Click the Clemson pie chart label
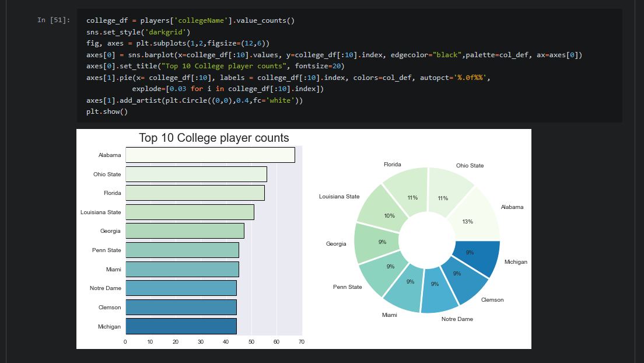This screenshot has width=644, height=363. pyautogui.click(x=492, y=300)
